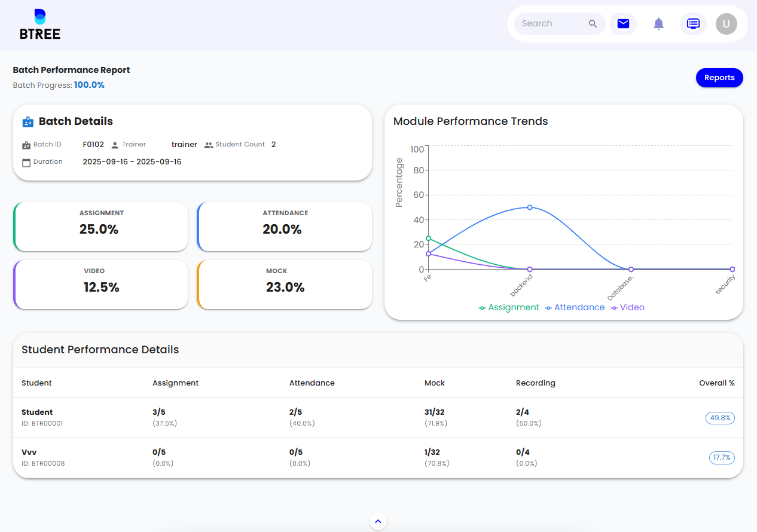The image size is (757, 532).
Task: Click the Trainer person icon
Action: pyautogui.click(x=115, y=145)
